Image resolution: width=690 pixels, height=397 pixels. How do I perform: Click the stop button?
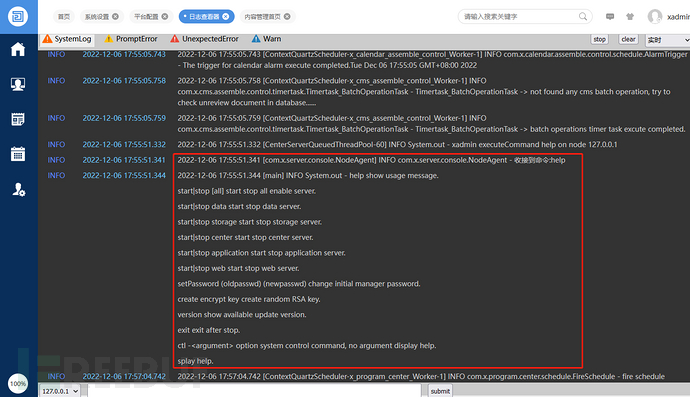[599, 39]
